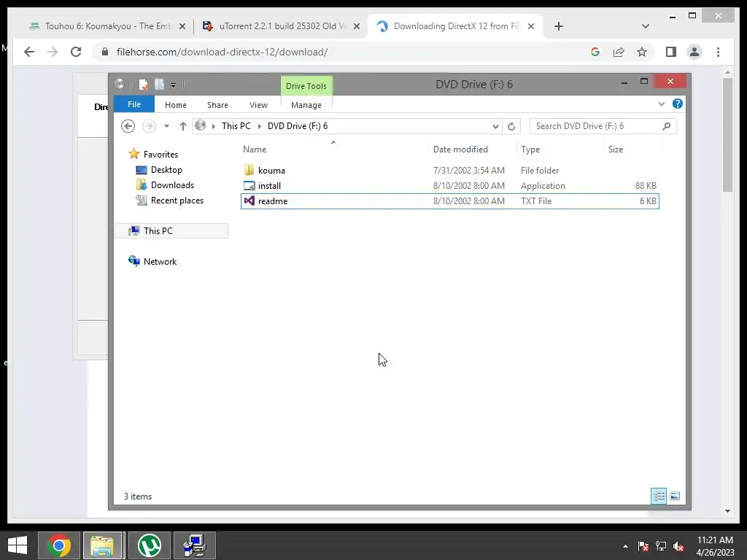Switch to the uTorrent 2.2.1 browser tab
The height and width of the screenshot is (560, 747).
click(x=282, y=26)
